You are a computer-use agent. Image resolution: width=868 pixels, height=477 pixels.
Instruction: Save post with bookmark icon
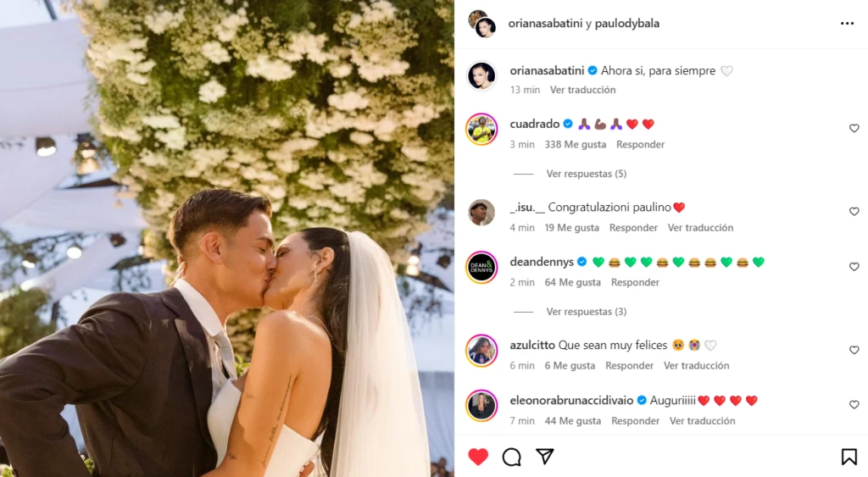849,457
